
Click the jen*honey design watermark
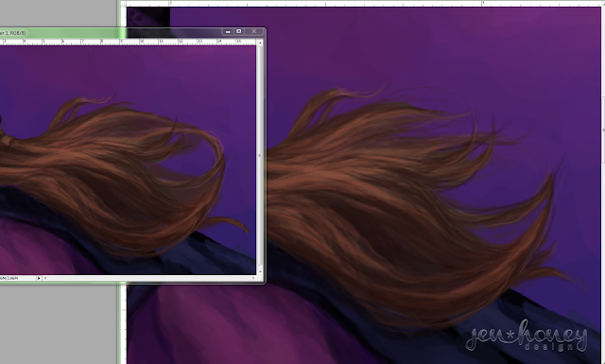pyautogui.click(x=527, y=336)
